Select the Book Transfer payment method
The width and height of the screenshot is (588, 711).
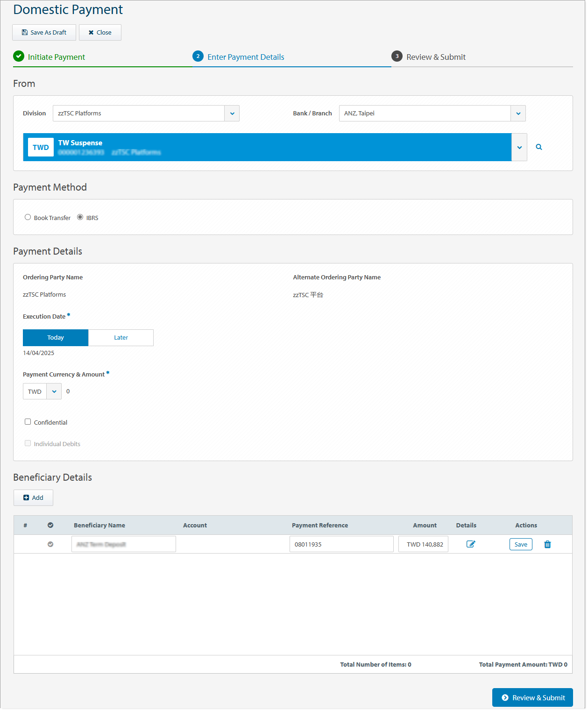point(28,217)
